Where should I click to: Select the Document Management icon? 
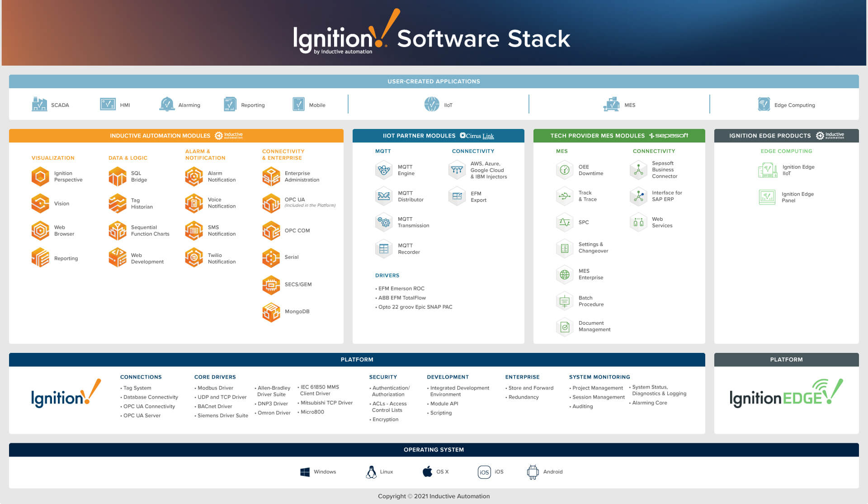[565, 327]
